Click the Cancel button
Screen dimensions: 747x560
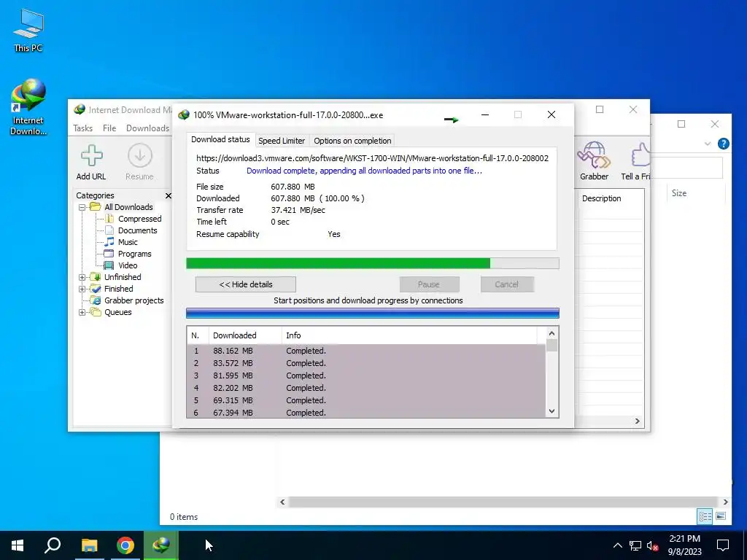(x=506, y=284)
